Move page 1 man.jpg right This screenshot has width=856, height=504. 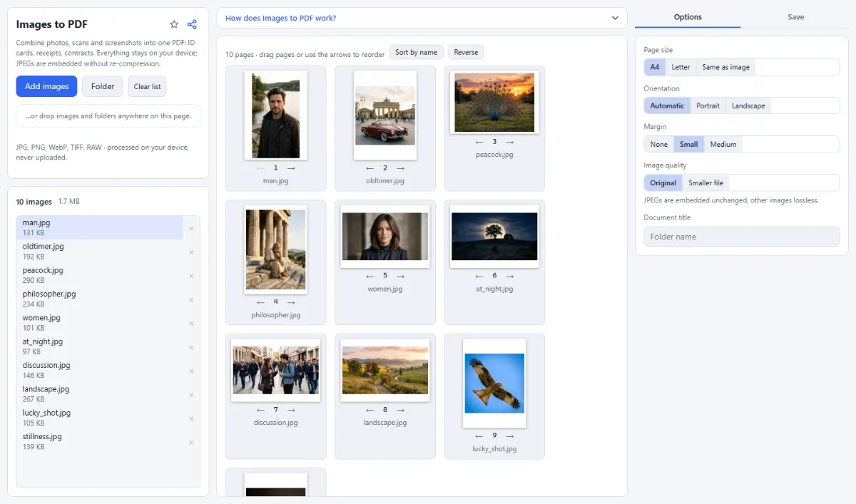[x=291, y=168]
